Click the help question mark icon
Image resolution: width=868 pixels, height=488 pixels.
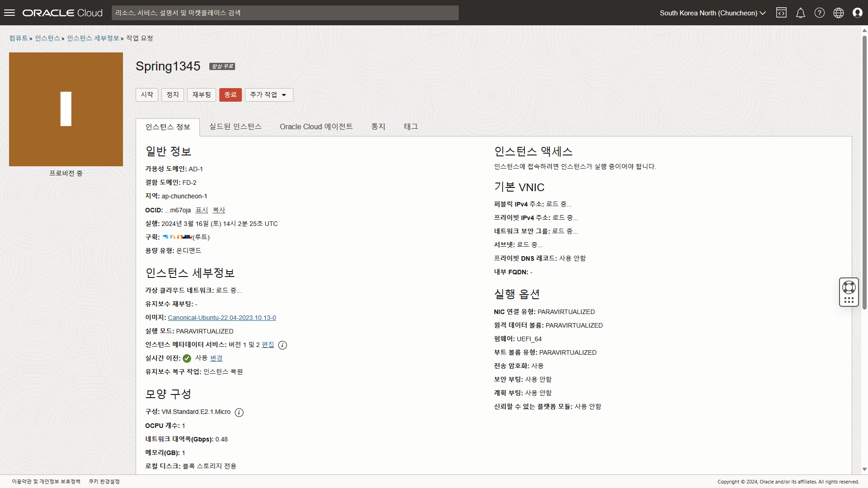pyautogui.click(x=819, y=13)
